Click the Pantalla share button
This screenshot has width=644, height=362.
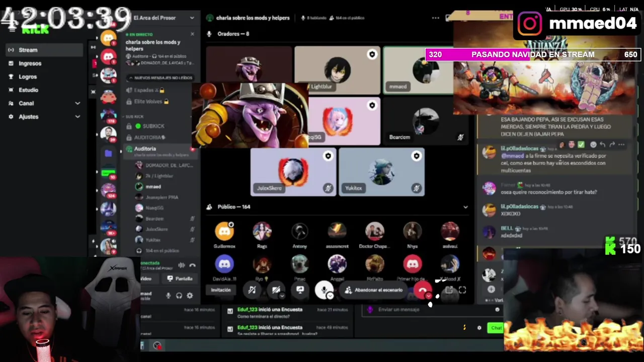[180, 279]
